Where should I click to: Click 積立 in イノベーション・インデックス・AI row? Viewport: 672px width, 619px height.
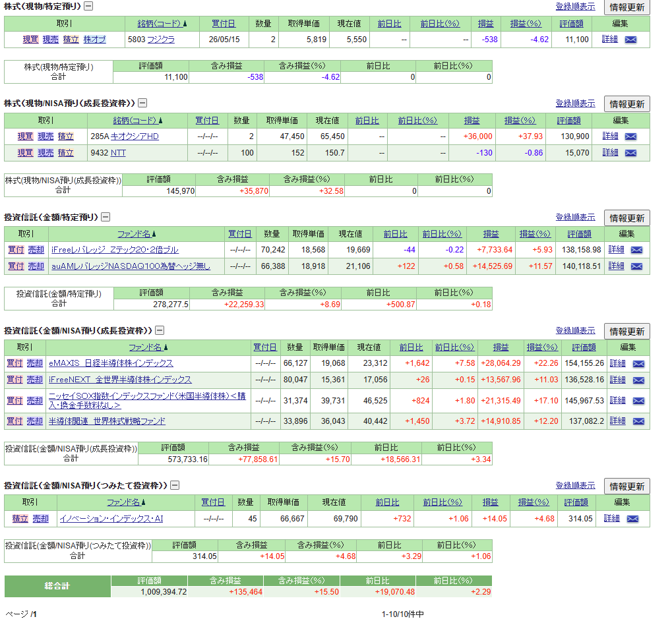[x=20, y=519]
